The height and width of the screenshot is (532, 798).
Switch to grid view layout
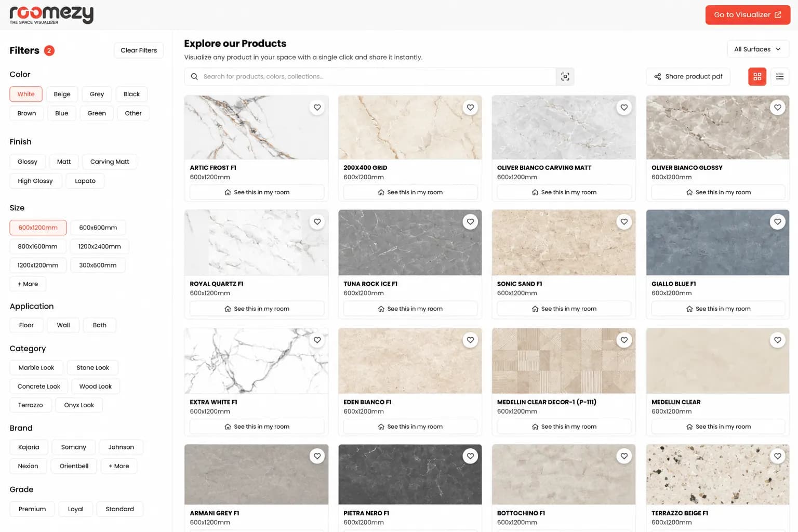(757, 76)
